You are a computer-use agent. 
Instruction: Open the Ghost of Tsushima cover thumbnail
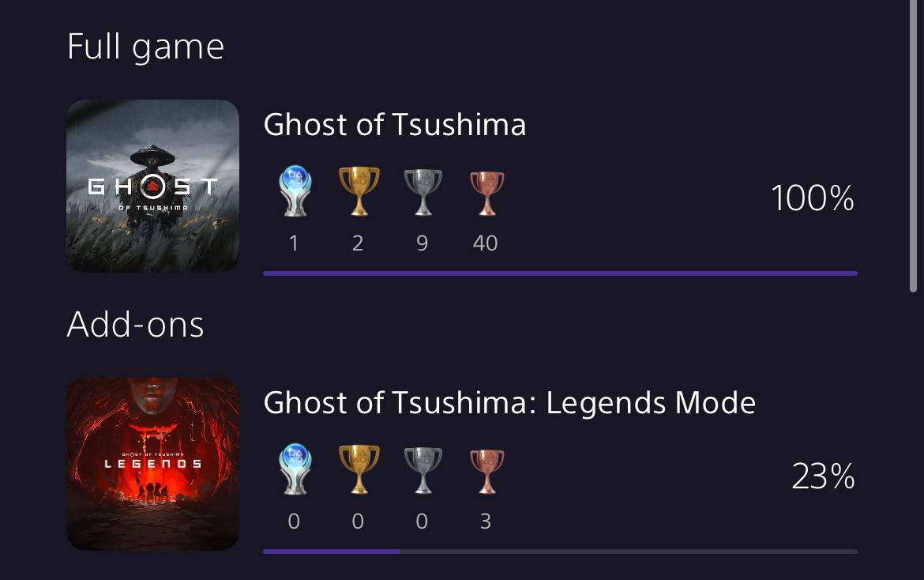coord(152,186)
